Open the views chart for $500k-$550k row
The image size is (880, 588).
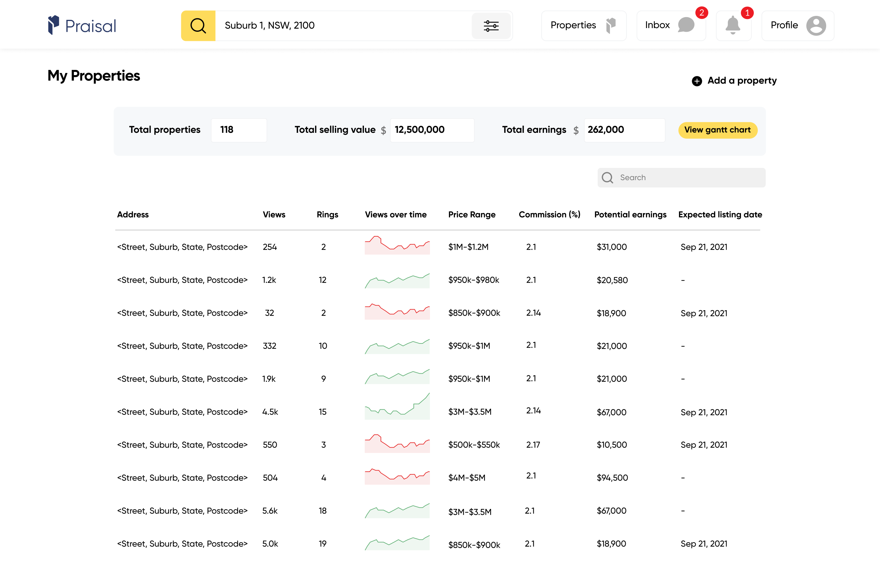[398, 443]
